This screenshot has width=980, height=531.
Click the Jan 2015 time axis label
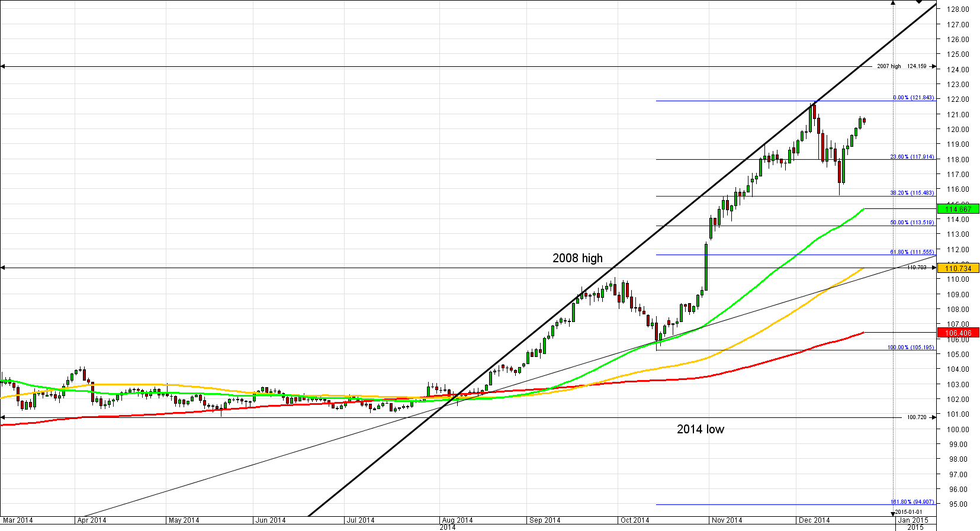click(x=914, y=520)
